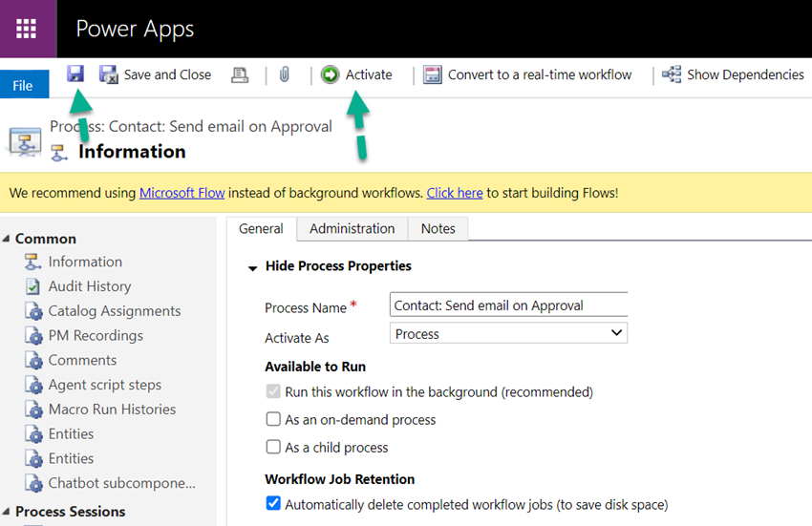Viewport: 812px width, 526px height.
Task: Click the Macro Run Histories sidebar icon
Action: tap(33, 410)
